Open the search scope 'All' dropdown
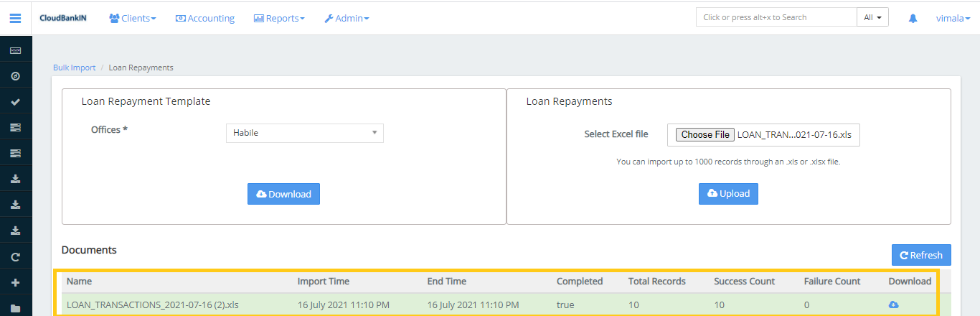Viewport: 980px width, 316px height. (872, 17)
